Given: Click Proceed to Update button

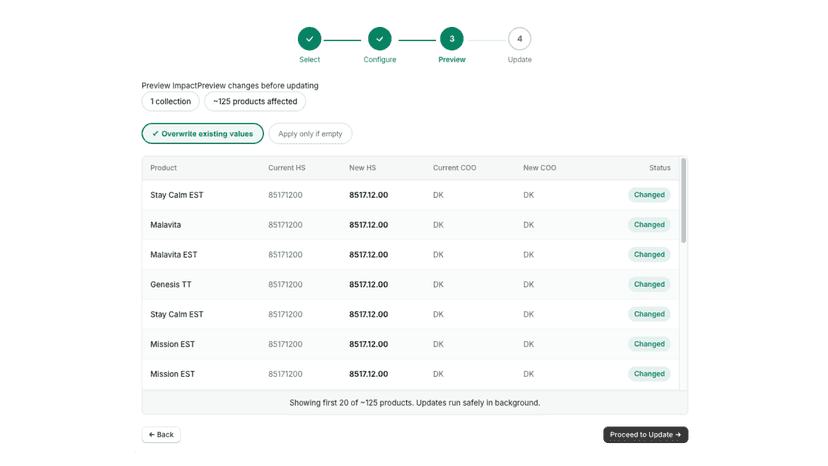Looking at the screenshot, I should click(645, 434).
